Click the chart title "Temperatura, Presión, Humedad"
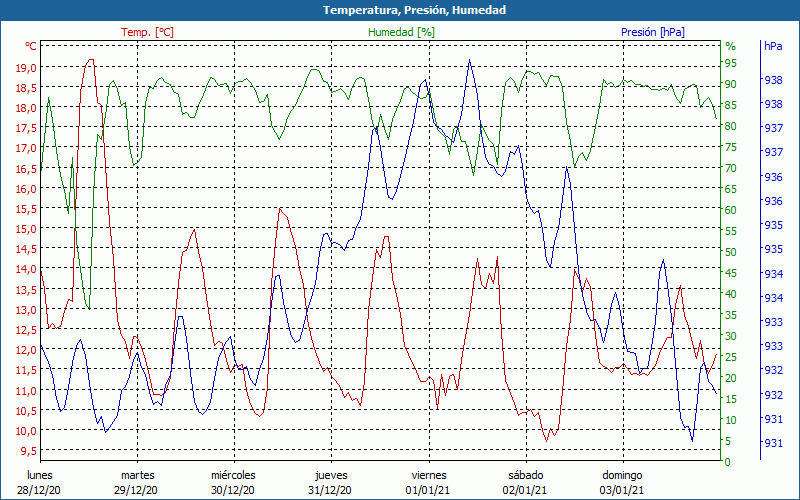Image resolution: width=800 pixels, height=500 pixels. (414, 10)
